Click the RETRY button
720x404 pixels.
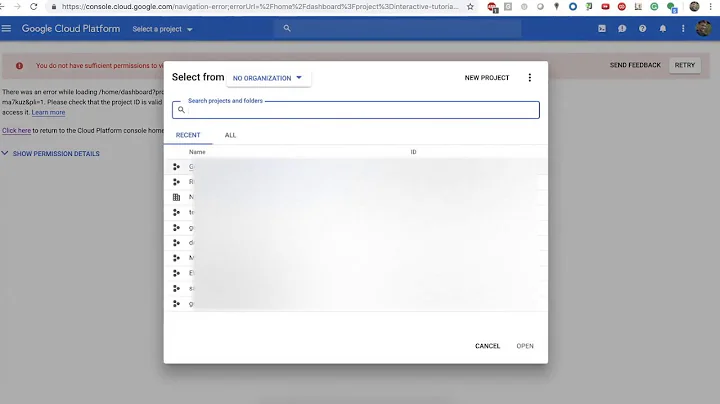[685, 65]
